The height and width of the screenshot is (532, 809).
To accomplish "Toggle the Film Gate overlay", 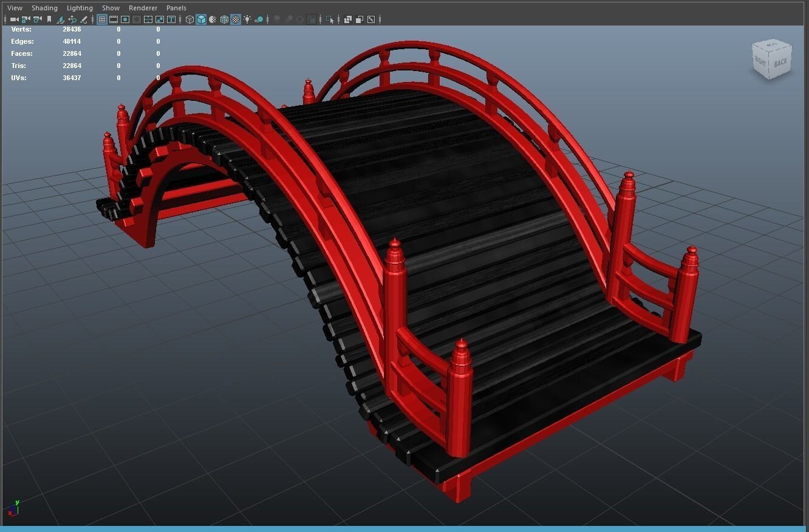I will tap(114, 19).
